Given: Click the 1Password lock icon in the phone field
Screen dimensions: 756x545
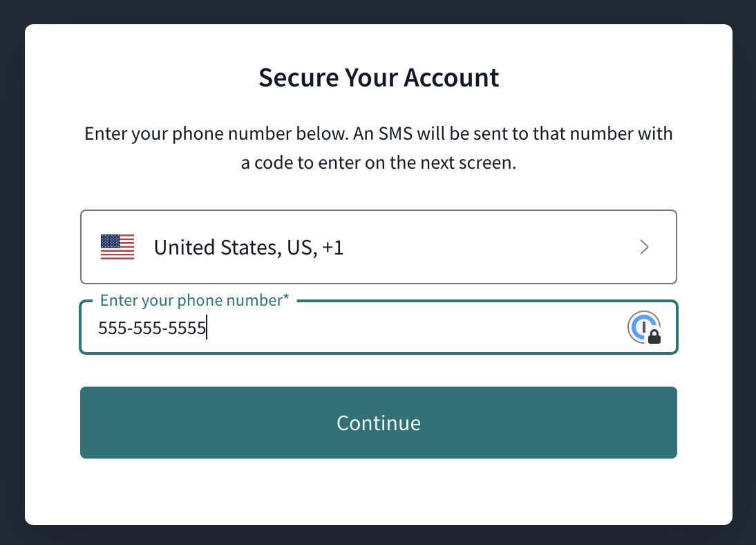Looking at the screenshot, I should pyautogui.click(x=645, y=327).
